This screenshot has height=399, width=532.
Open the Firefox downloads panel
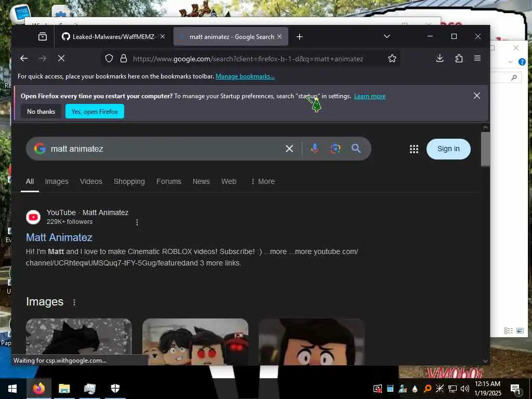(440, 58)
